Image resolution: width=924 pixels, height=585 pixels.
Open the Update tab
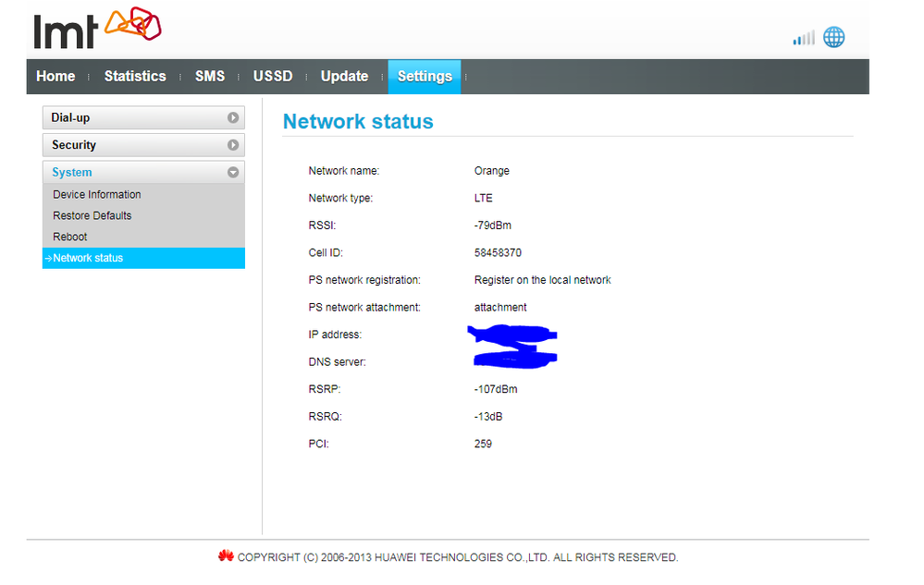click(x=344, y=77)
